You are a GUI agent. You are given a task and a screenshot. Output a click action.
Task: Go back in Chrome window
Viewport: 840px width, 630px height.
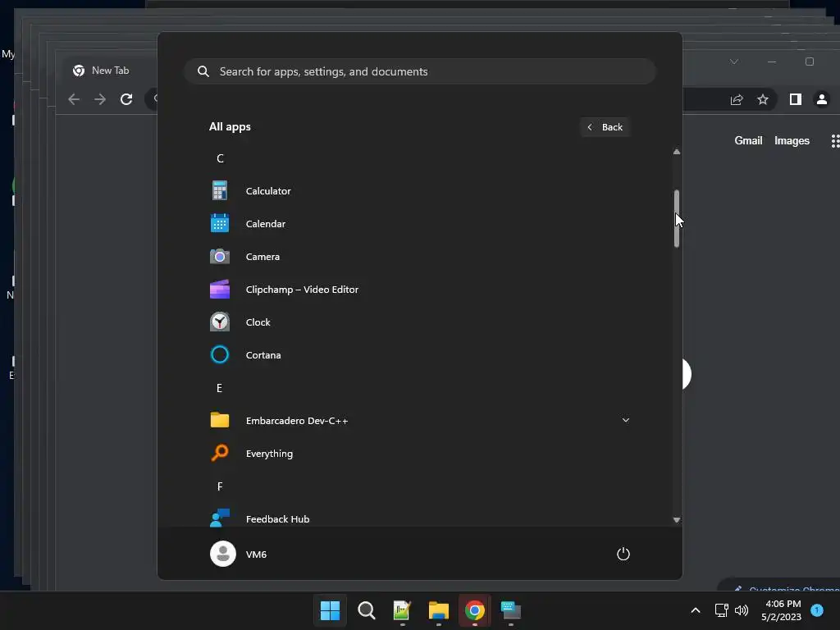pos(74,99)
